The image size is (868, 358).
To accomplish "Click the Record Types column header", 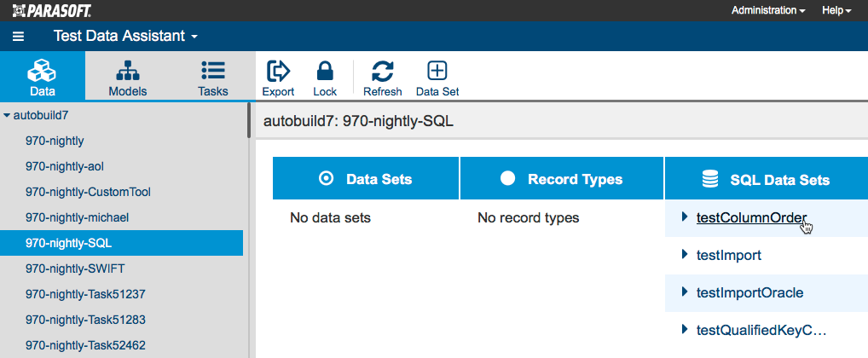I will click(x=562, y=178).
